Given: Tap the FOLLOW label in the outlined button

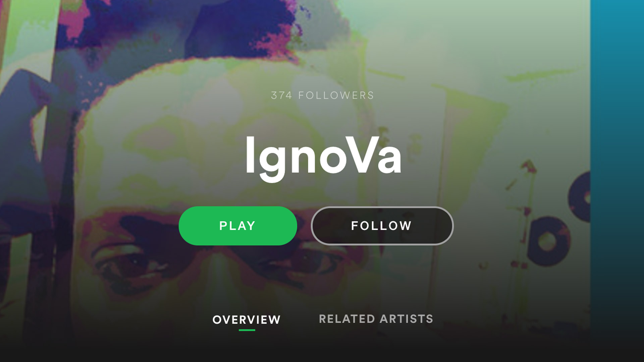Looking at the screenshot, I should point(381,226).
